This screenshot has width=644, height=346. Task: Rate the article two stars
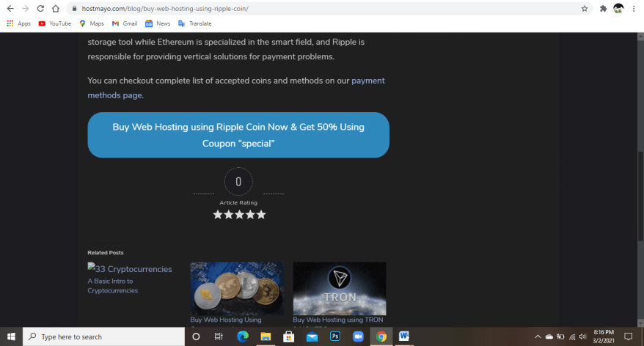229,215
